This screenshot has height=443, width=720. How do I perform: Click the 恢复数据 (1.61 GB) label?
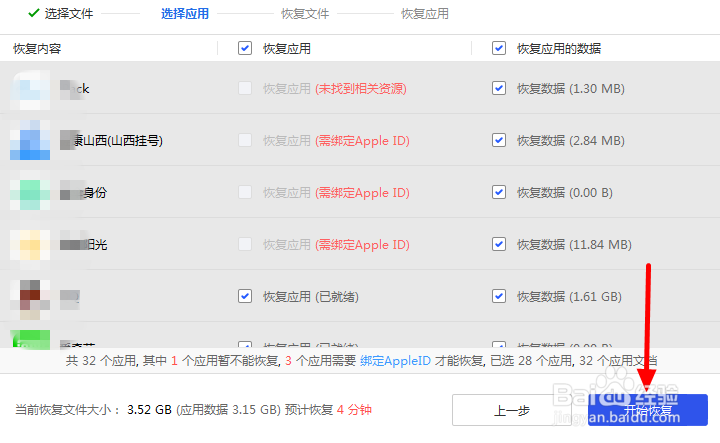tap(569, 297)
